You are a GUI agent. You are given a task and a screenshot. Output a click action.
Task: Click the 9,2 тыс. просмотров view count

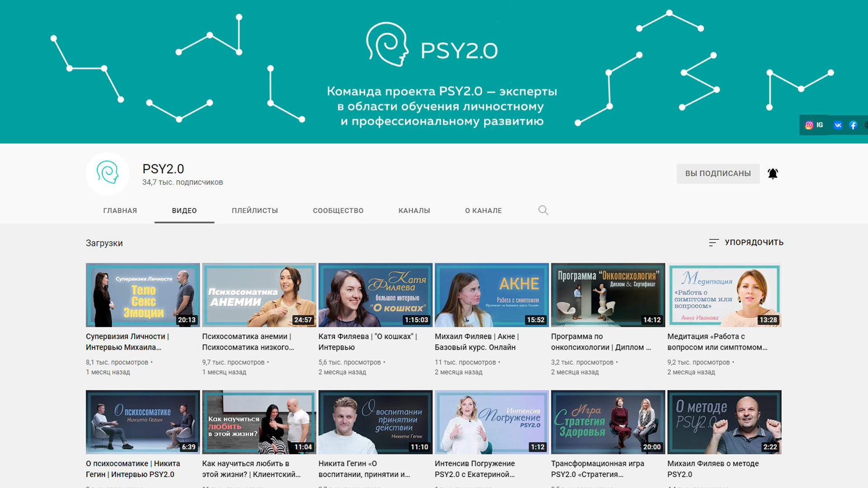pos(698,362)
